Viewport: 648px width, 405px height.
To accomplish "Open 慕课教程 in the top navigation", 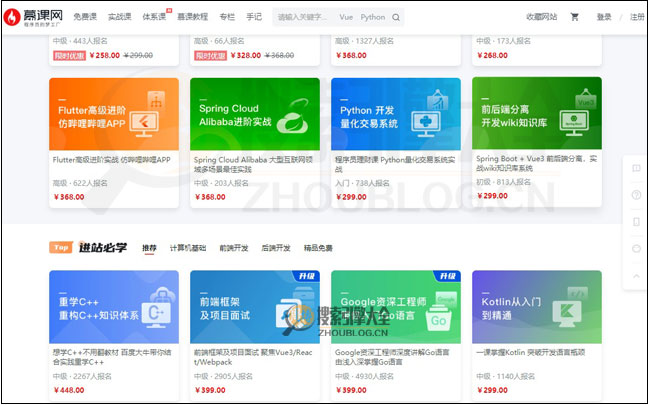I will pos(193,17).
